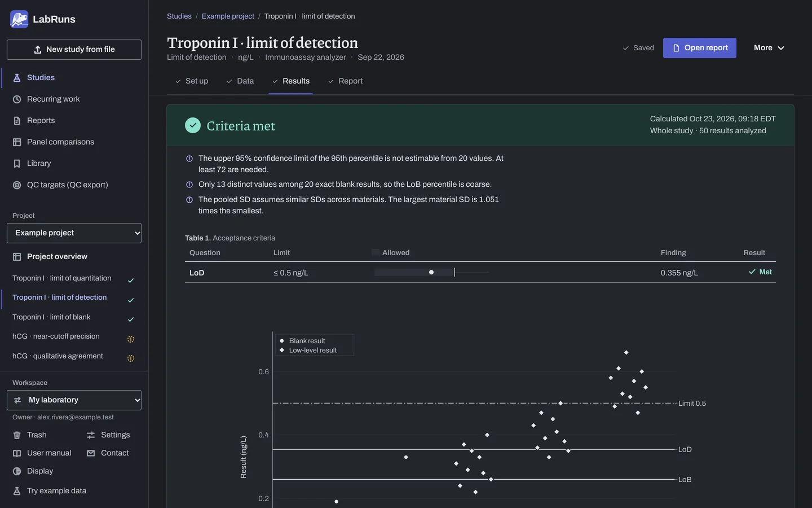The height and width of the screenshot is (508, 812).
Task: Click the pending status icon for hCG qualitative agreement
Action: (x=131, y=358)
